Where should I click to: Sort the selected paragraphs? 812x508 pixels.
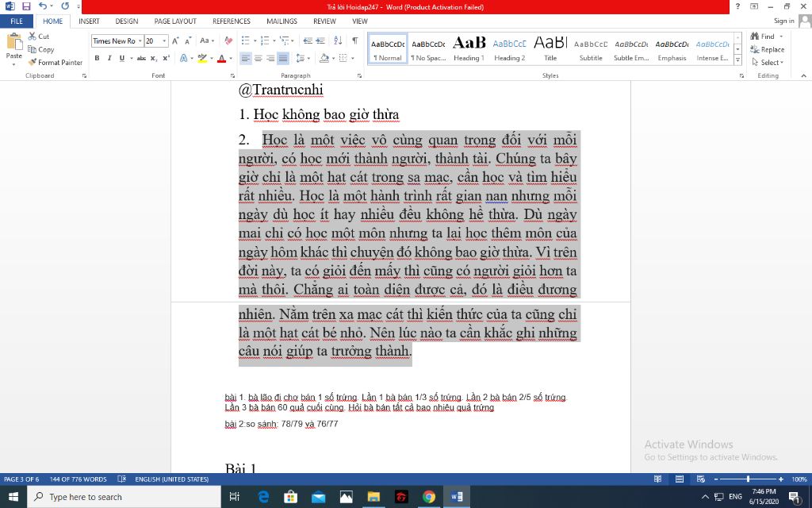[338, 41]
